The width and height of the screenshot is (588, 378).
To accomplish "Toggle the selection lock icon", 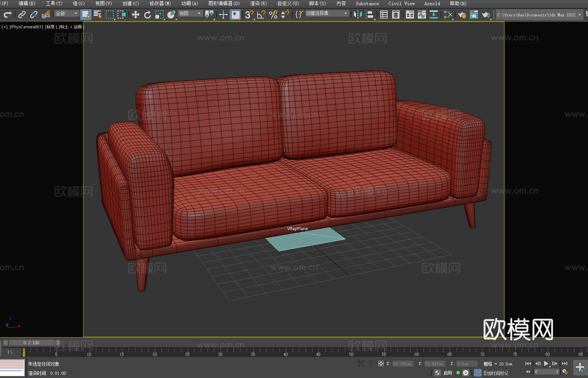I will click(371, 364).
